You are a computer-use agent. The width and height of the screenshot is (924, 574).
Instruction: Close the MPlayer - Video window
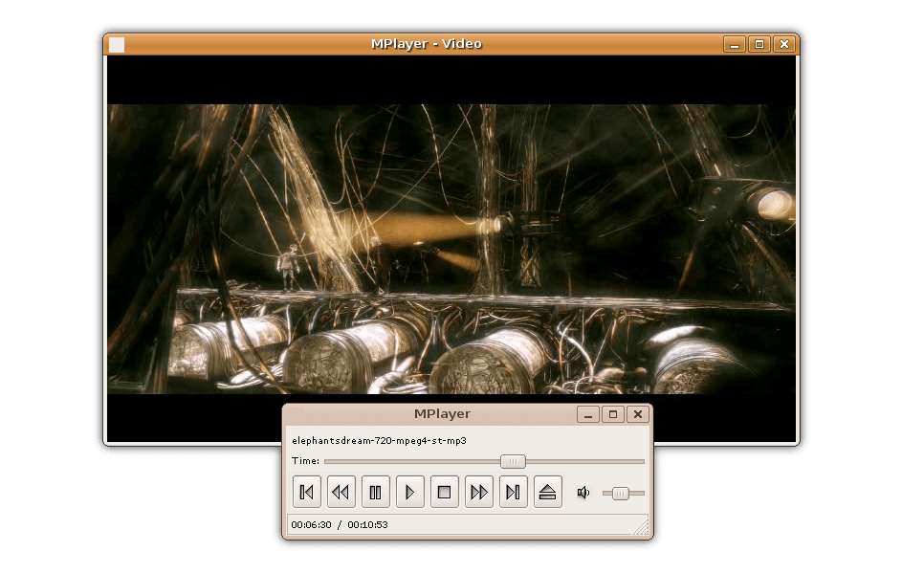pos(784,44)
